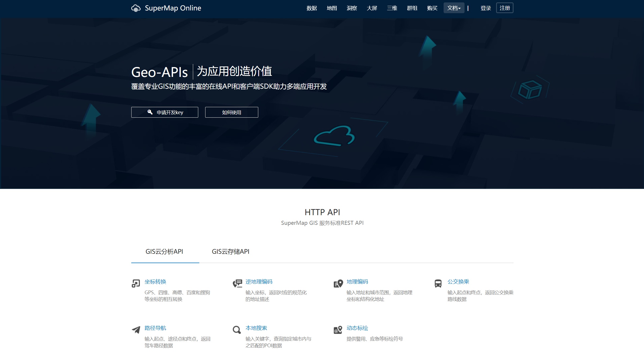Open the 本地搜索 link
Image resolution: width=644 pixels, height=362 pixels.
[256, 328]
